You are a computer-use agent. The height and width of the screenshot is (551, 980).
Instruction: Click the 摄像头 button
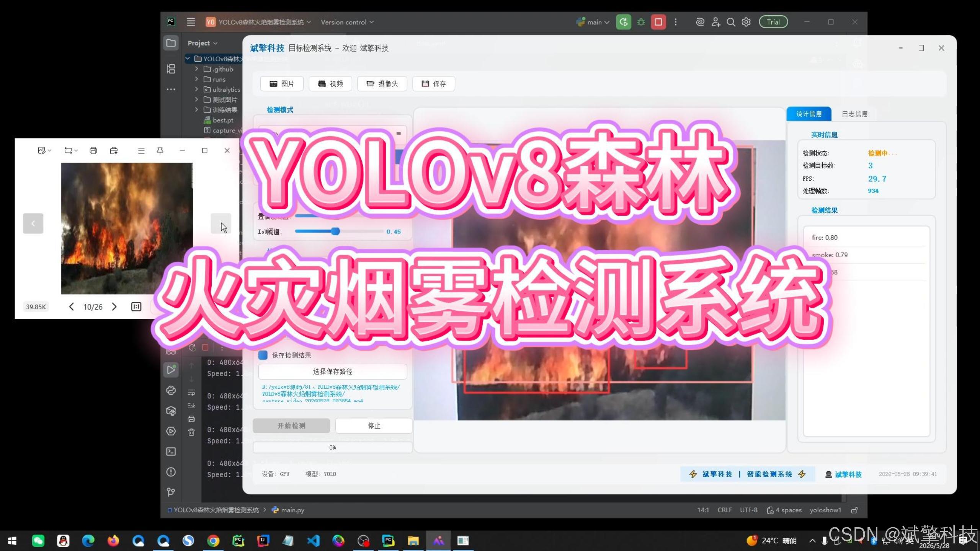coord(382,84)
